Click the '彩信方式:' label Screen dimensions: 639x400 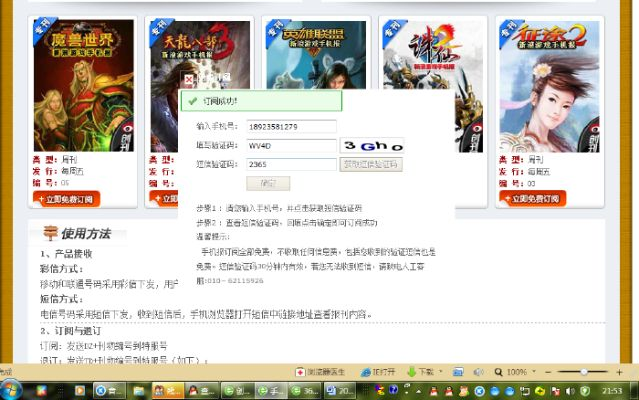[62, 269]
